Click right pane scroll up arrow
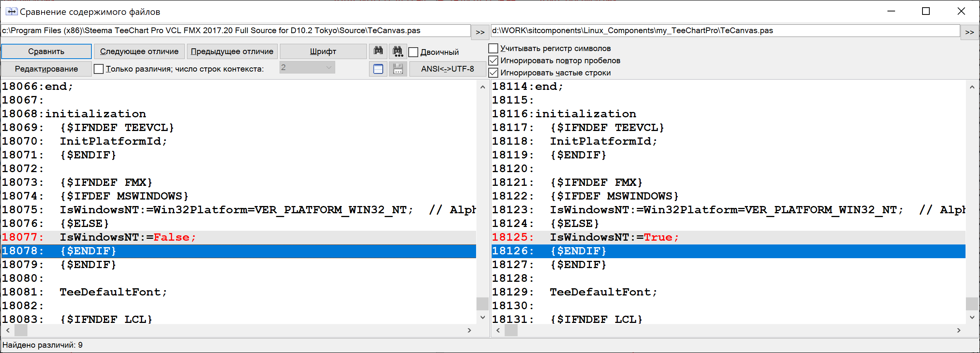The width and height of the screenshot is (980, 353). tap(972, 87)
